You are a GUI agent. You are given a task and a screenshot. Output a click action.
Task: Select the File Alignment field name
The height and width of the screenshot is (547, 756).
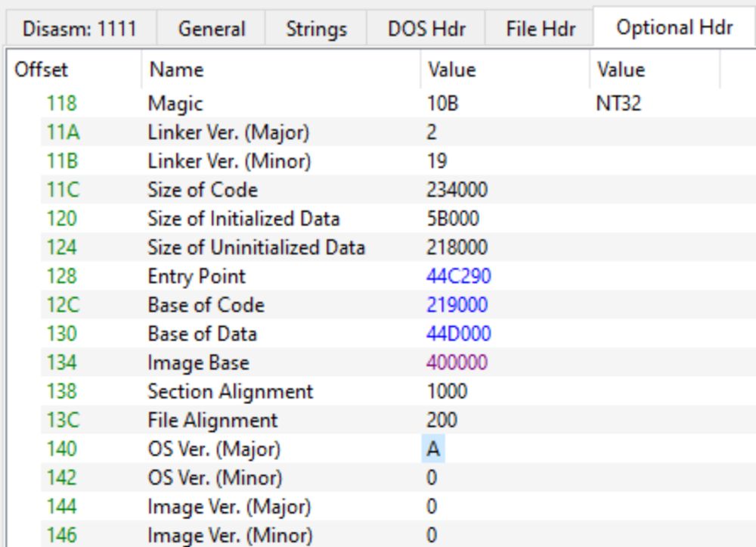(x=212, y=421)
